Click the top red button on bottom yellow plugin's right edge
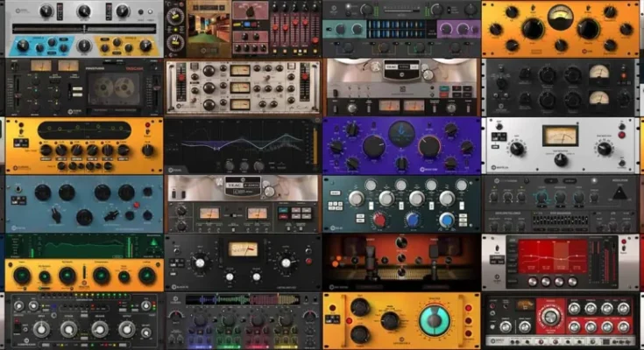Image resolution: width=644 pixels, height=350 pixels. tap(468, 308)
